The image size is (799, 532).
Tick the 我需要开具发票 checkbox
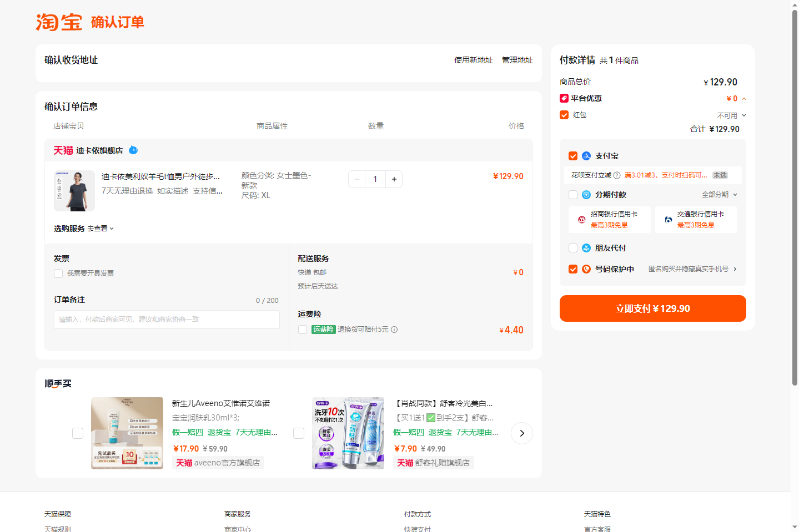click(x=58, y=273)
